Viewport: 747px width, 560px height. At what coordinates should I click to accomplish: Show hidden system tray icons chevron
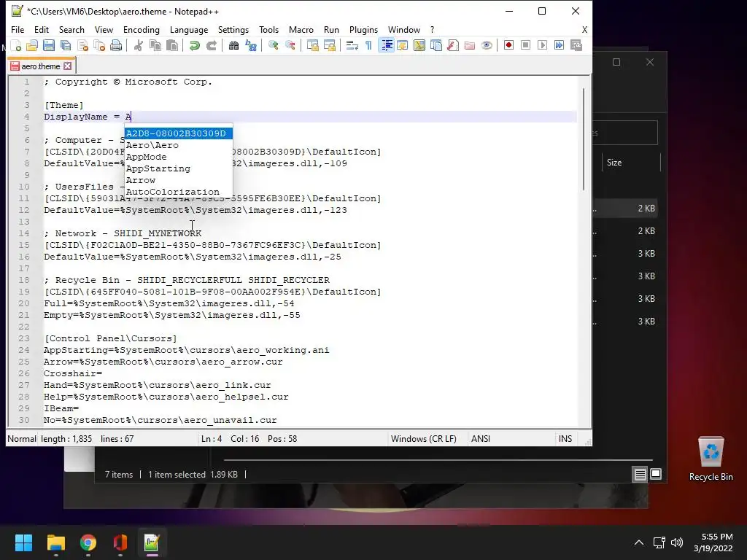point(639,542)
